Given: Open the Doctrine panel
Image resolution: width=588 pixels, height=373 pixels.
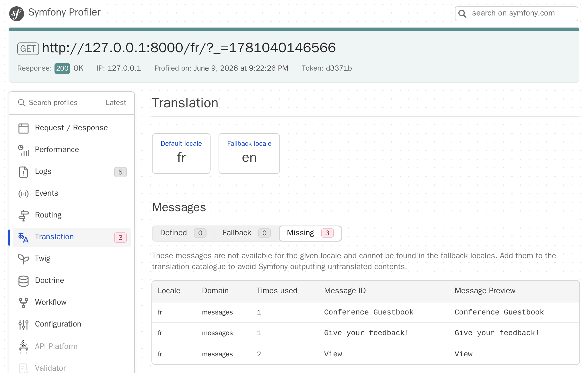Looking at the screenshot, I should click(72, 281).
